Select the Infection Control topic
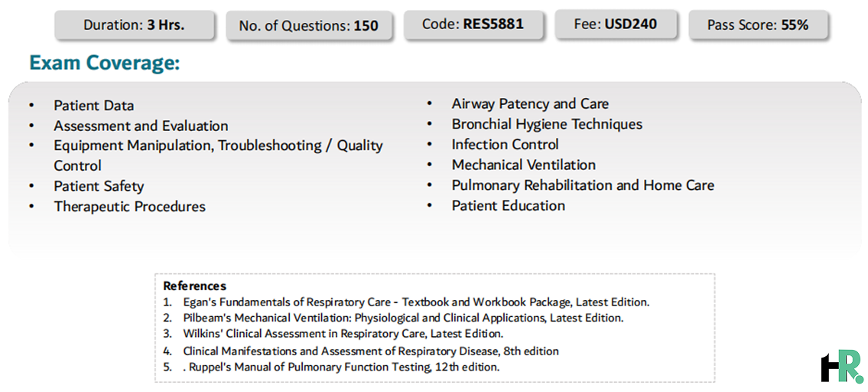This screenshot has height=392, width=868. (505, 145)
